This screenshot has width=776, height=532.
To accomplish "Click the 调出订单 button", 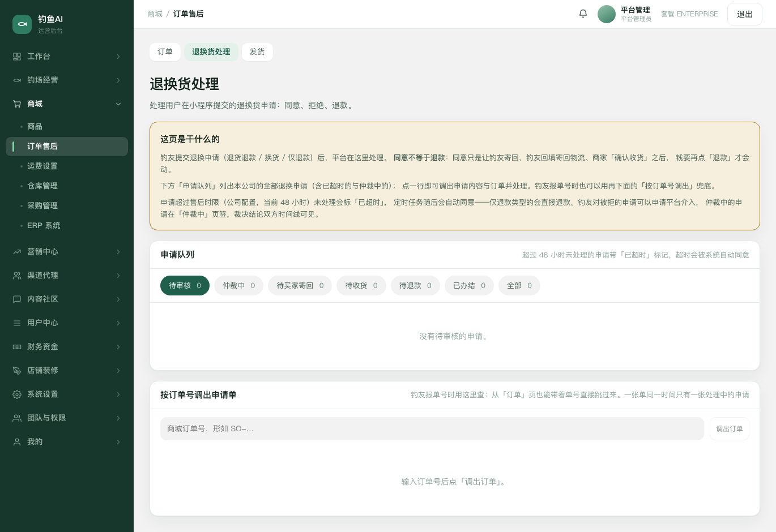I will (x=730, y=429).
